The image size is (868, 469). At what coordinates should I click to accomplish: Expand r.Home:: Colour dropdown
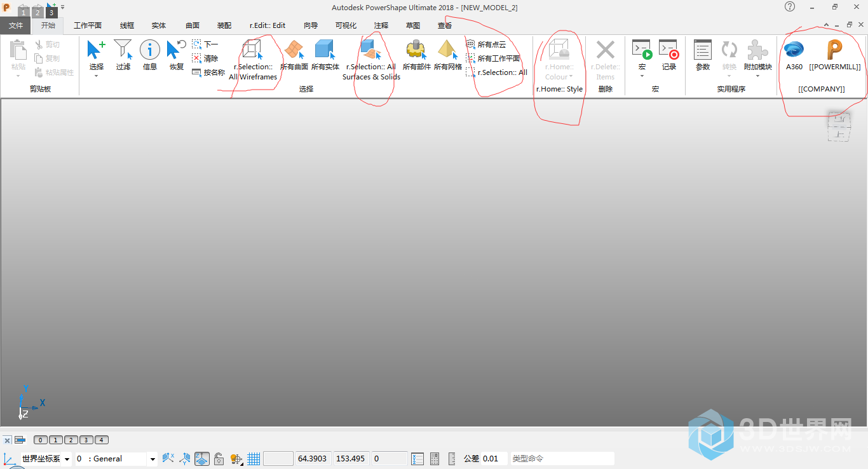tap(571, 77)
